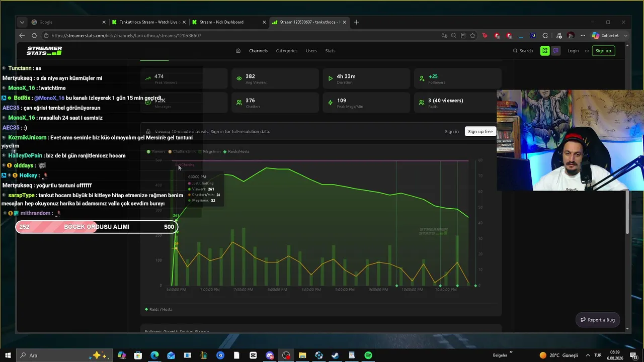Click the taskbar Ara search box

coord(63,355)
